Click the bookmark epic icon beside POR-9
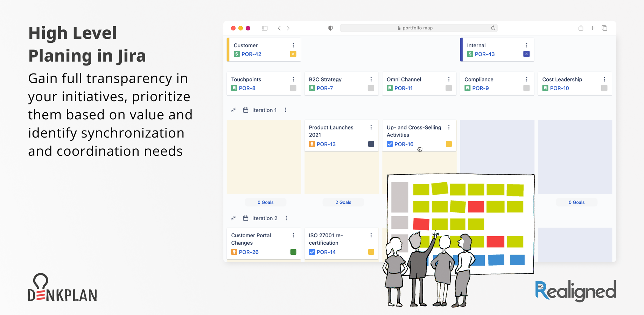This screenshot has width=644, height=315. click(467, 88)
